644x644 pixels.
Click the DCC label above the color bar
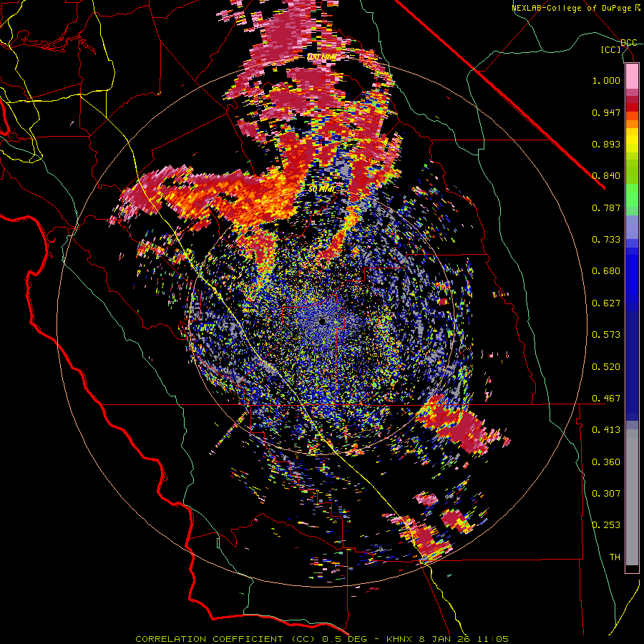tap(628, 43)
